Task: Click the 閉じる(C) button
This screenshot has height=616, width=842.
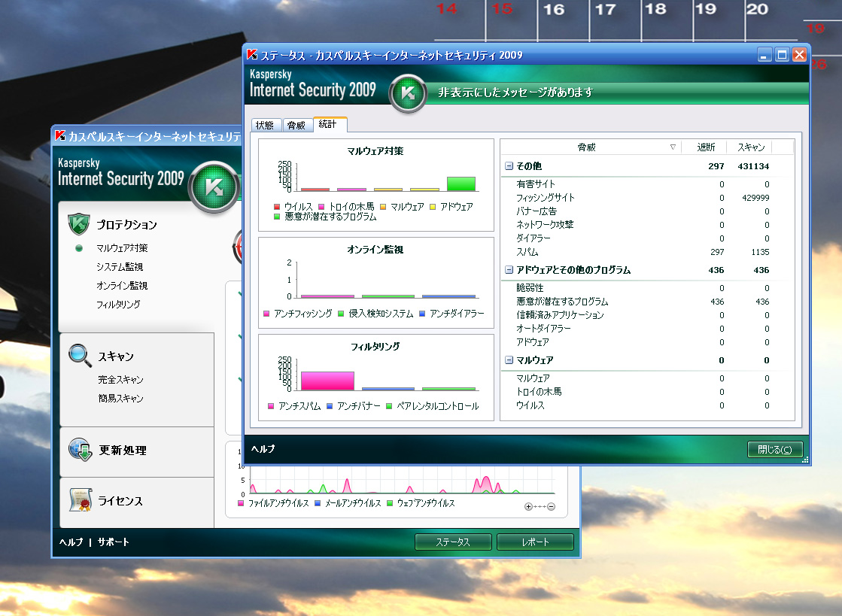Action: [775, 449]
